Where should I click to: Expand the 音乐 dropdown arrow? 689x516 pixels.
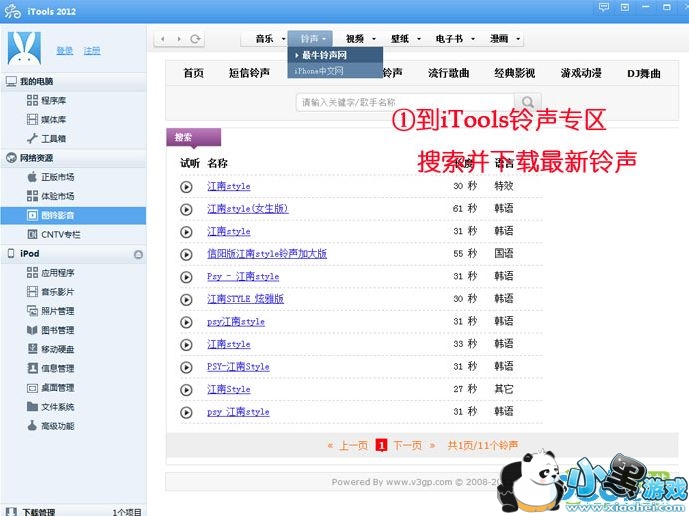point(283,39)
